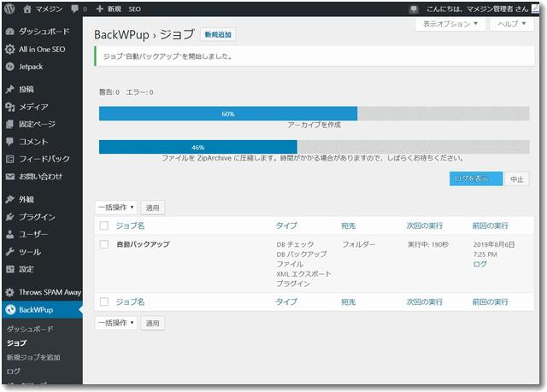
Task: Toggle the select-all checkbox in table header
Action: [104, 225]
